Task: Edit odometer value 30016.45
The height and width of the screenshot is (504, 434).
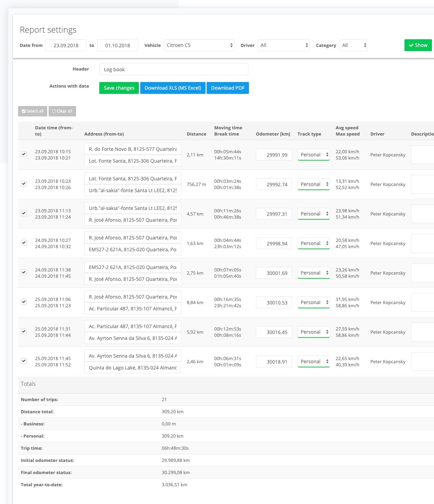Action: pyautogui.click(x=274, y=332)
